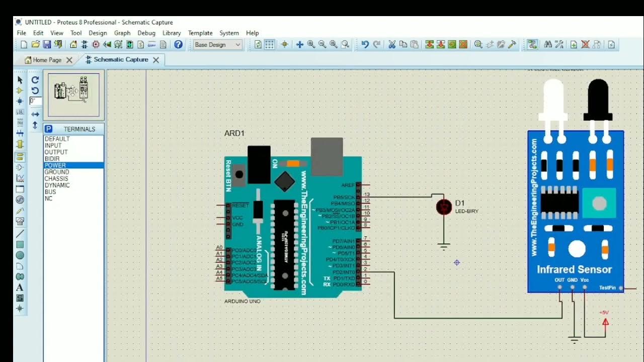Select the Wire Label Mode LBL tool
The height and width of the screenshot is (362, 644).
coord(20,112)
